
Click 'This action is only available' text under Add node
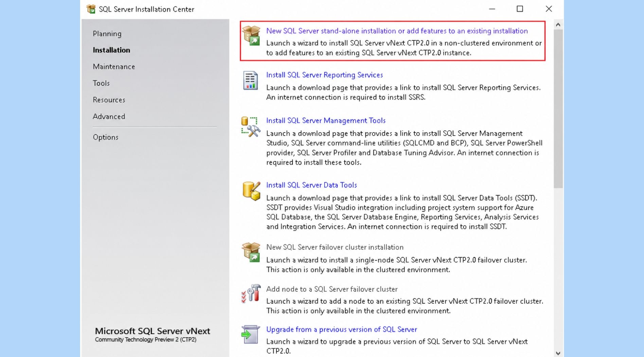coord(358,311)
